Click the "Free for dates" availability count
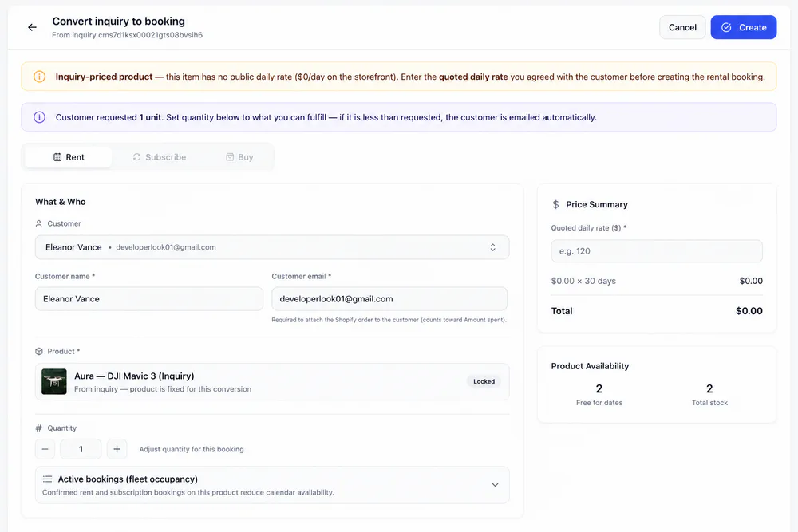798x532 pixels. [x=599, y=389]
